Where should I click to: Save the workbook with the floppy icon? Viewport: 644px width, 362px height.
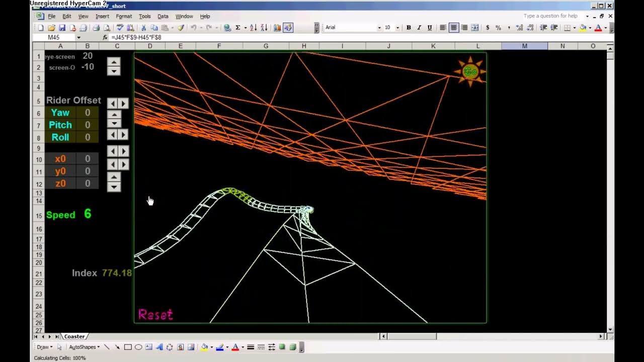coord(61,28)
